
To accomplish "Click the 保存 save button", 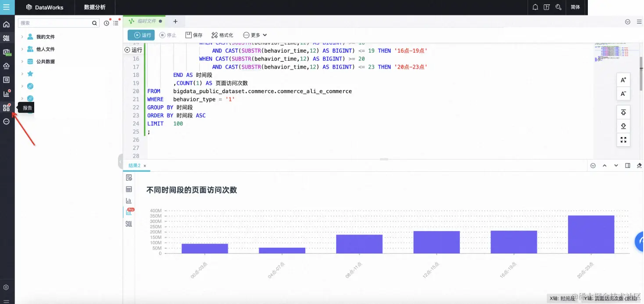I will point(194,35).
